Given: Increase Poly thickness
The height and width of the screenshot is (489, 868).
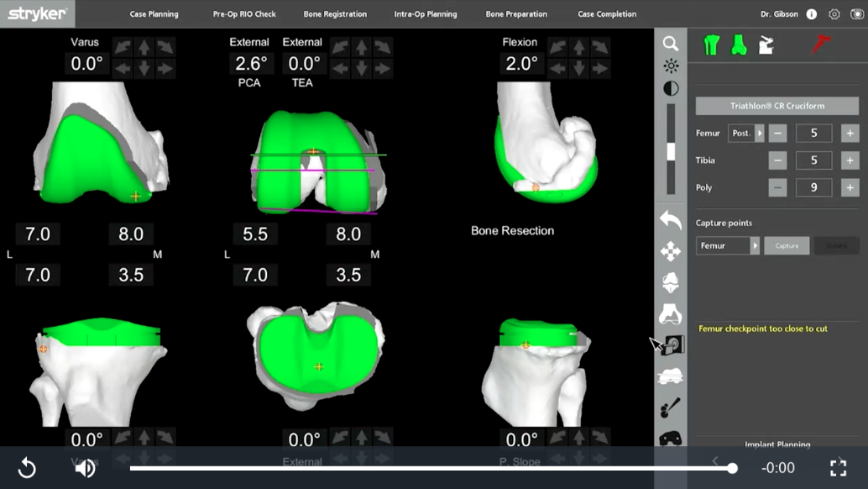Looking at the screenshot, I should pyautogui.click(x=850, y=187).
